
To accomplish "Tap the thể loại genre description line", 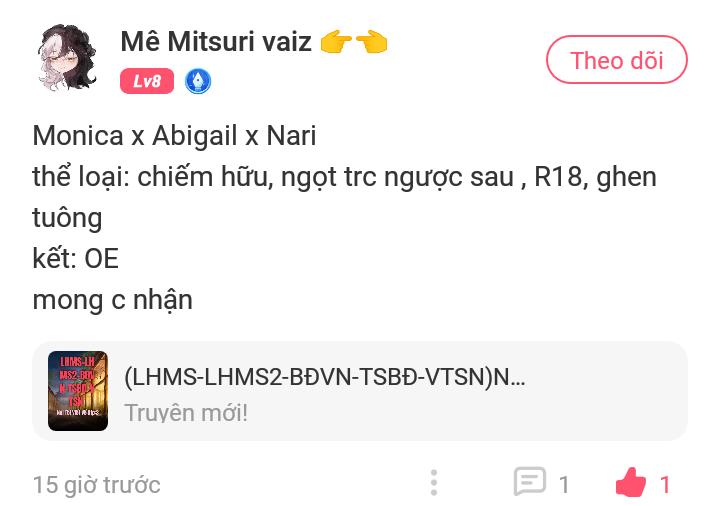I will point(344,197).
